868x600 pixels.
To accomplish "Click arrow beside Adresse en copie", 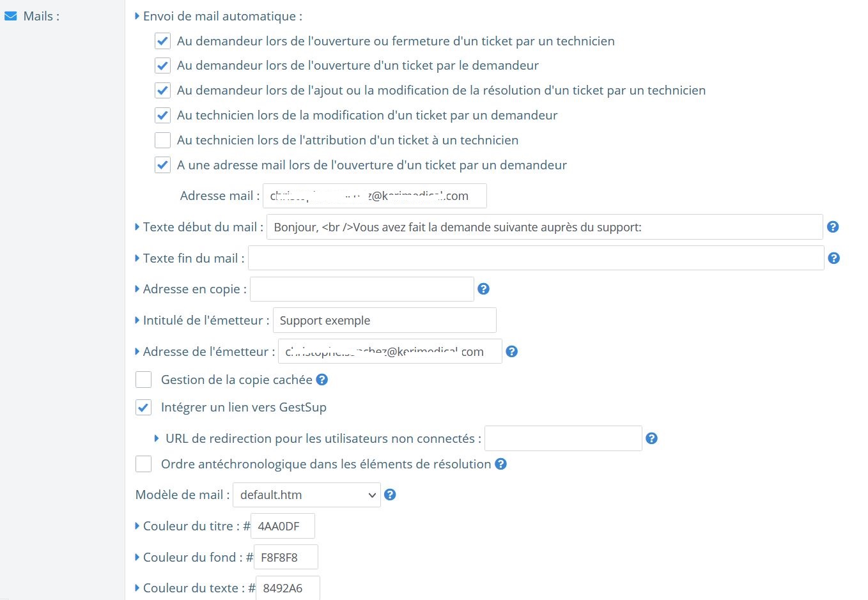I will click(137, 289).
